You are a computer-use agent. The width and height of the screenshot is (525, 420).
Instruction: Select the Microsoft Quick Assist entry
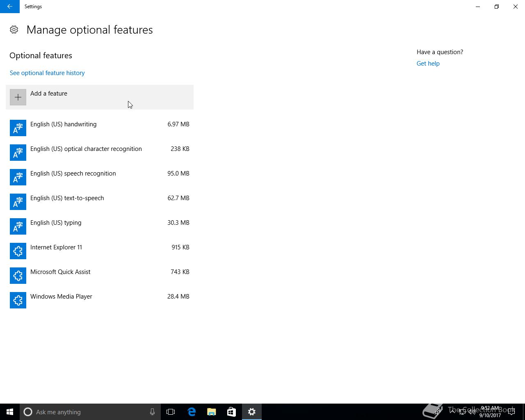pyautogui.click(x=100, y=276)
